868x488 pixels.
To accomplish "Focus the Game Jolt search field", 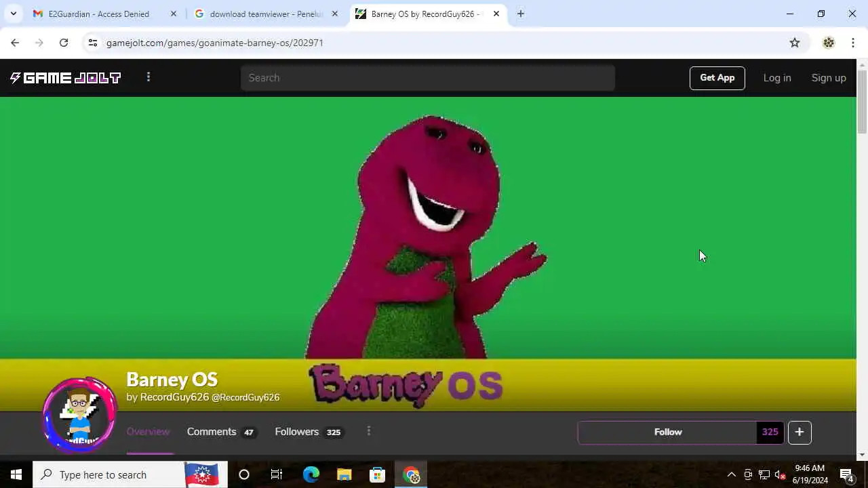I will (428, 78).
